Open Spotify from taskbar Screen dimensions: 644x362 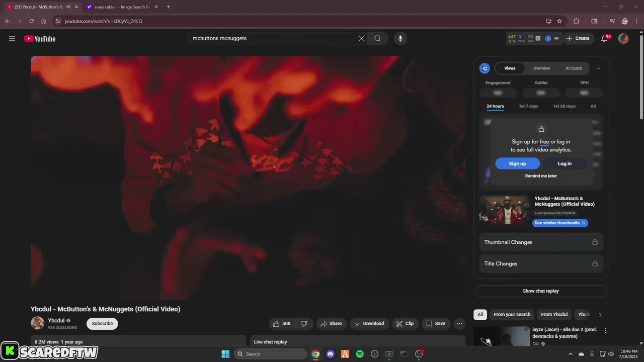(360, 354)
